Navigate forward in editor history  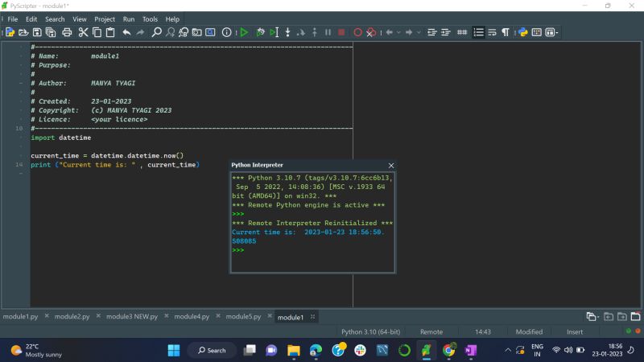pos(409,32)
